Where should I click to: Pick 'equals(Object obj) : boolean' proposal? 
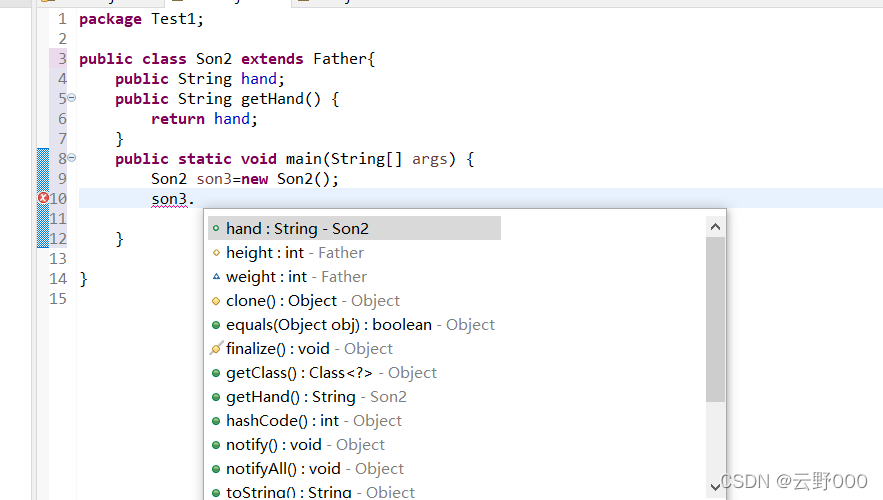point(360,325)
